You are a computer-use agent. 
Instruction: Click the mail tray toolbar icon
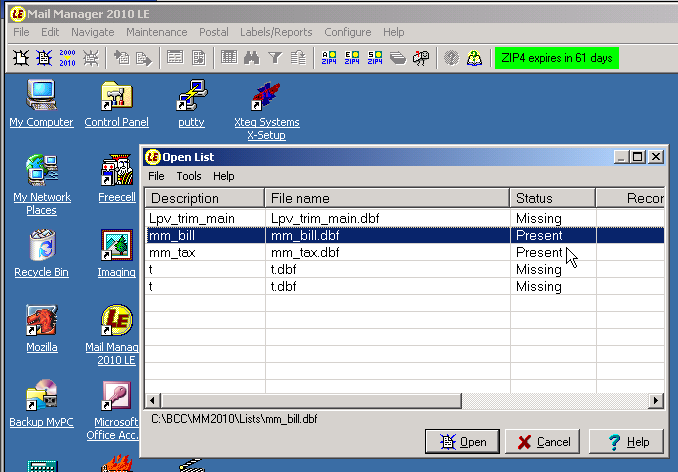[398, 58]
